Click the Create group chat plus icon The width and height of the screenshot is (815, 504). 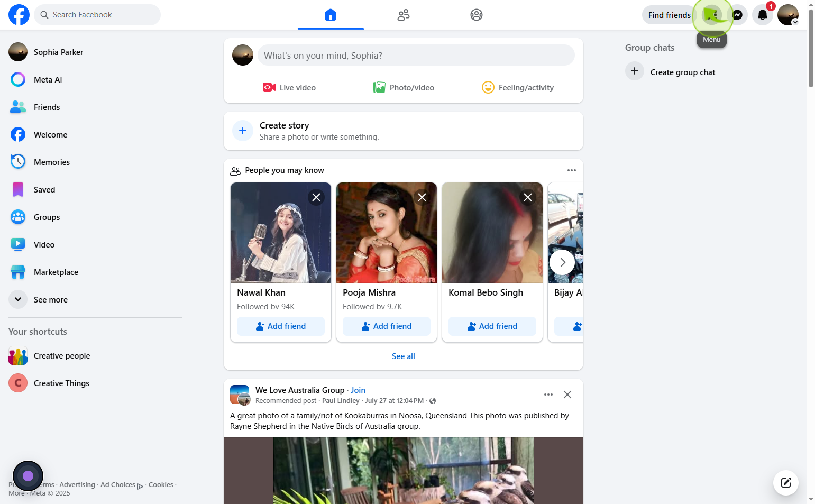coord(635,71)
